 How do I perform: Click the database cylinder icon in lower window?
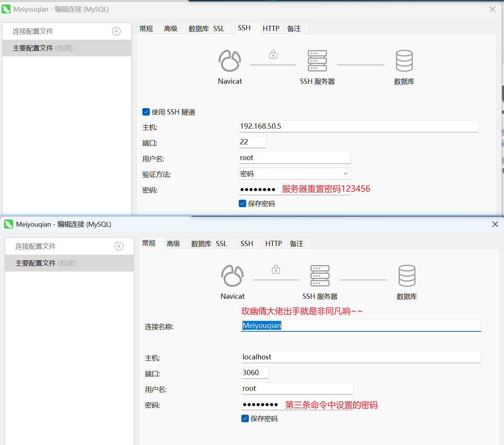[407, 276]
